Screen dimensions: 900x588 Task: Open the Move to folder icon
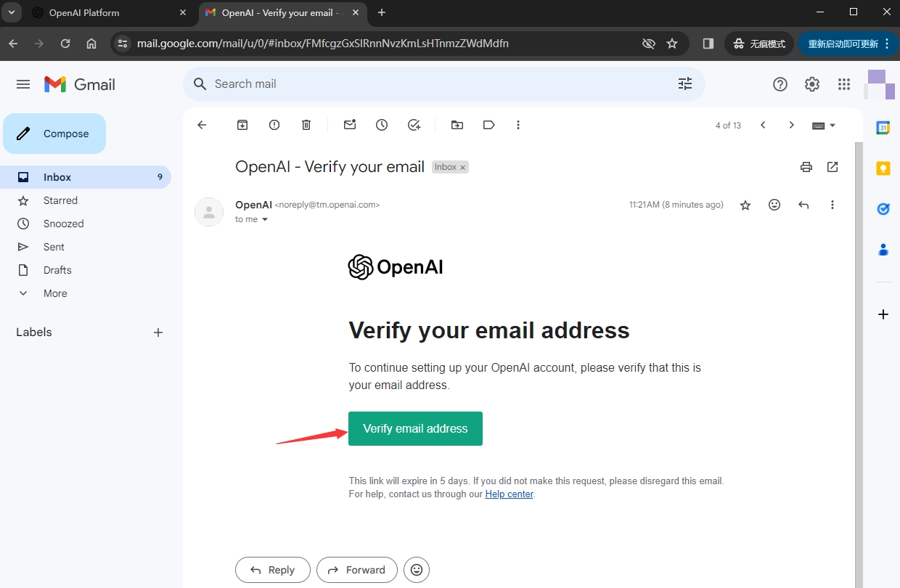457,125
